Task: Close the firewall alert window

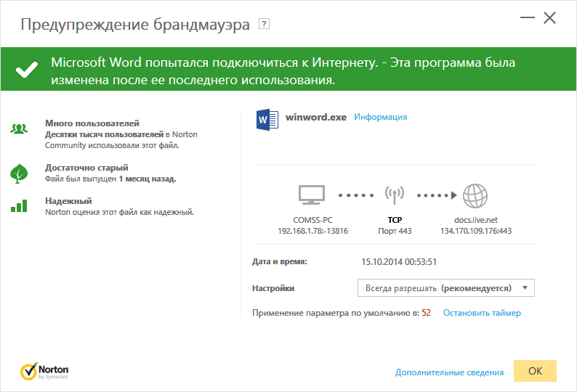Action: pyautogui.click(x=550, y=17)
